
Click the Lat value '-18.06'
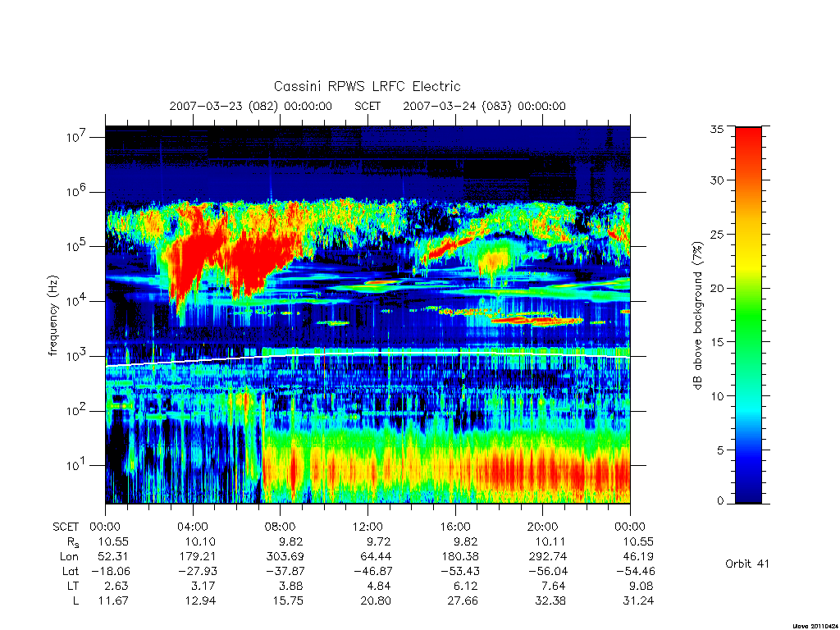[x=110, y=571]
